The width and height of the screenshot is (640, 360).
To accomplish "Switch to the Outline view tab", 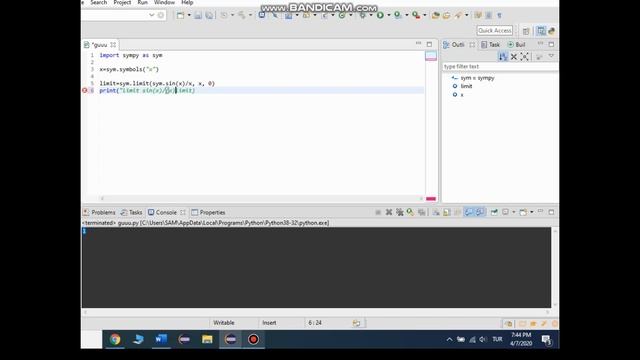I will coord(458,44).
